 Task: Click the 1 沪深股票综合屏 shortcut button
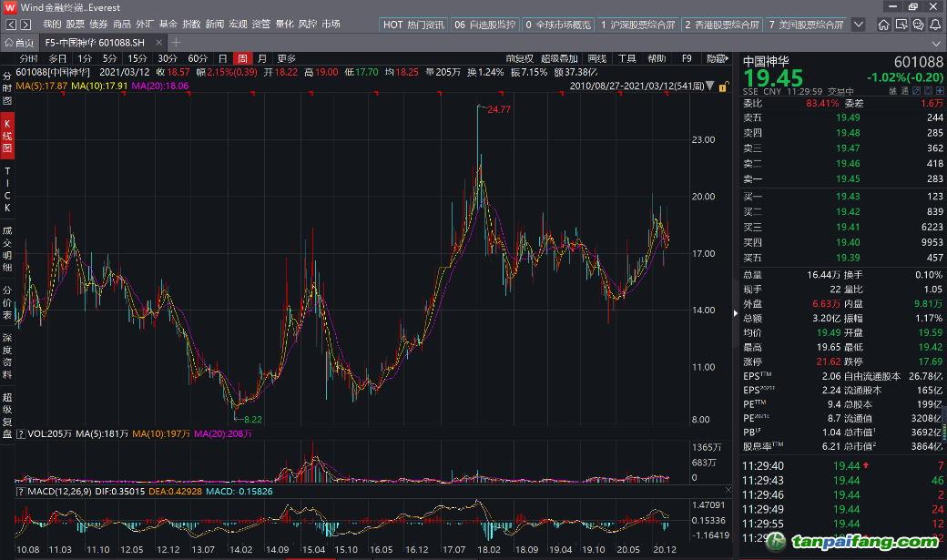[x=637, y=25]
